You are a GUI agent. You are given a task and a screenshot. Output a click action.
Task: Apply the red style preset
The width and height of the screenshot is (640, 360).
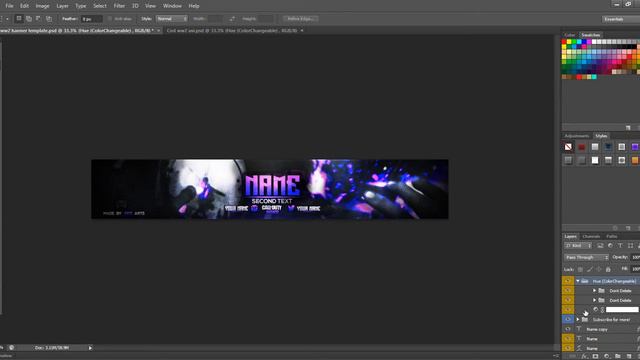582,147
